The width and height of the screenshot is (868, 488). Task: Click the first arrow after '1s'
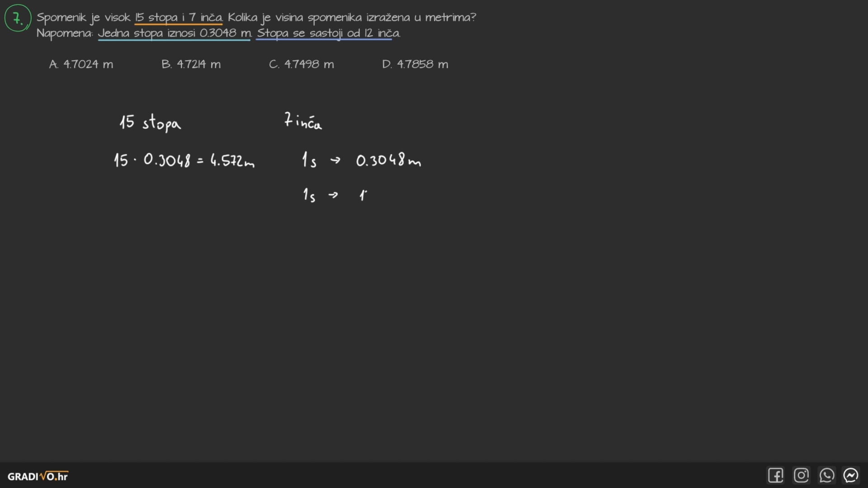(x=335, y=160)
